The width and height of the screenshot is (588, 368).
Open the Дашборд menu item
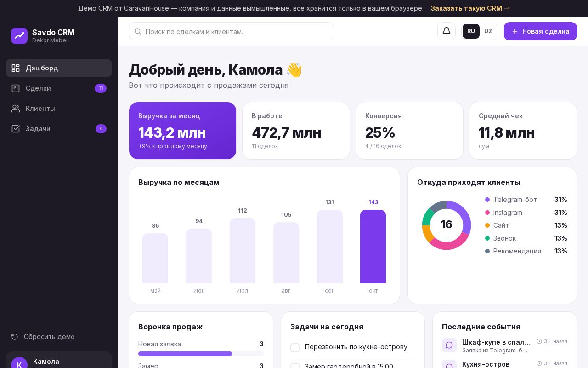pos(59,68)
